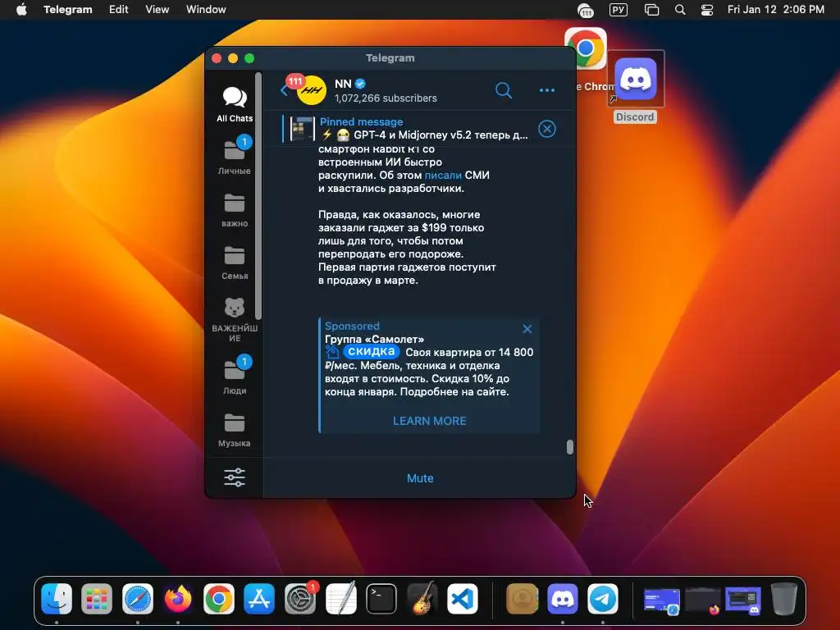
Task: Go back using the chat back arrow
Action: [x=284, y=90]
